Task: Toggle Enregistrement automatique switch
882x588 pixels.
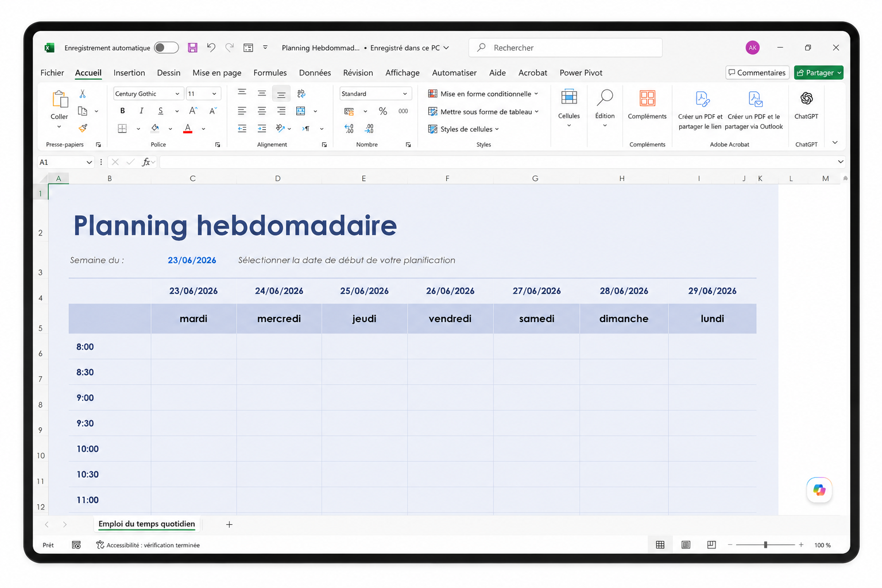Action: coord(167,48)
